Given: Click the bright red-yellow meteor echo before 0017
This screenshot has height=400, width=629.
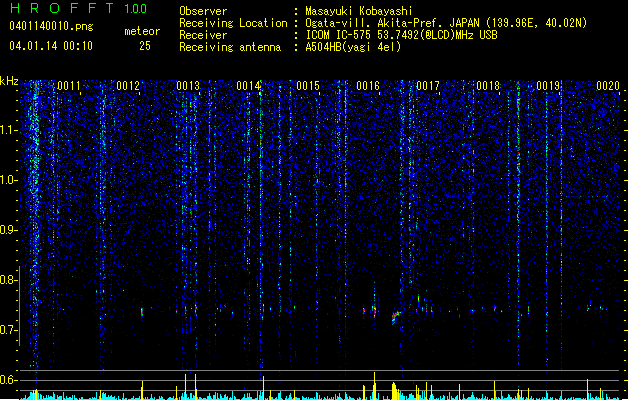Looking at the screenshot, I should tap(396, 317).
